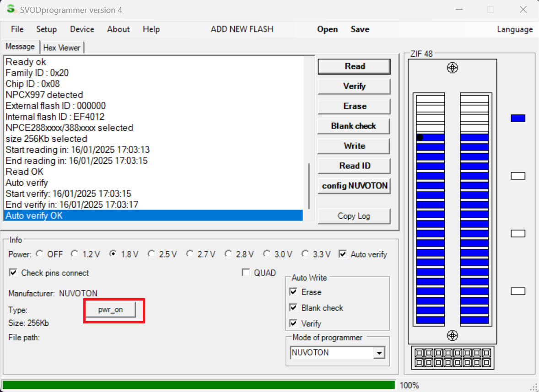539x392 pixels.
Task: Select 2.7 V power option
Action: pos(190,254)
